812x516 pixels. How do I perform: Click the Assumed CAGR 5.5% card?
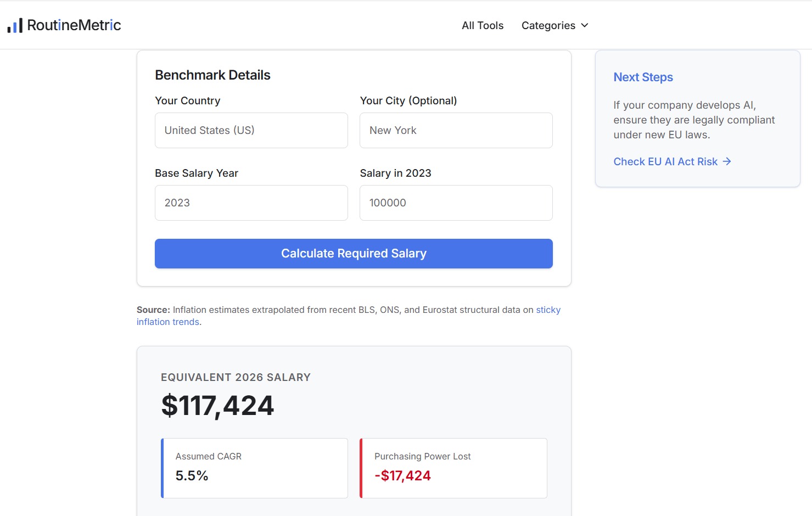tap(254, 468)
